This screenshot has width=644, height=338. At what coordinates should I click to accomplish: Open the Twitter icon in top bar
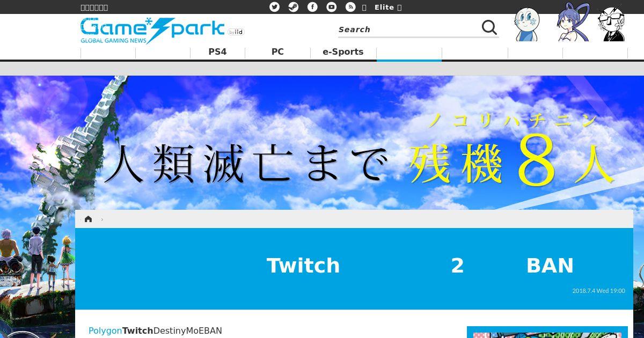coord(274,7)
